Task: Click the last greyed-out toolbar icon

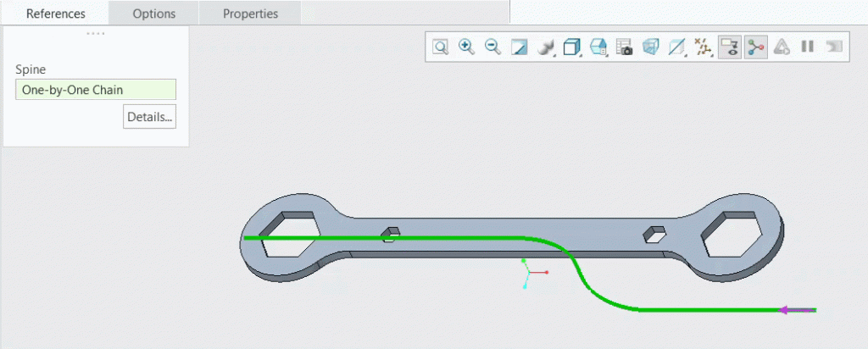Action: 834,47
